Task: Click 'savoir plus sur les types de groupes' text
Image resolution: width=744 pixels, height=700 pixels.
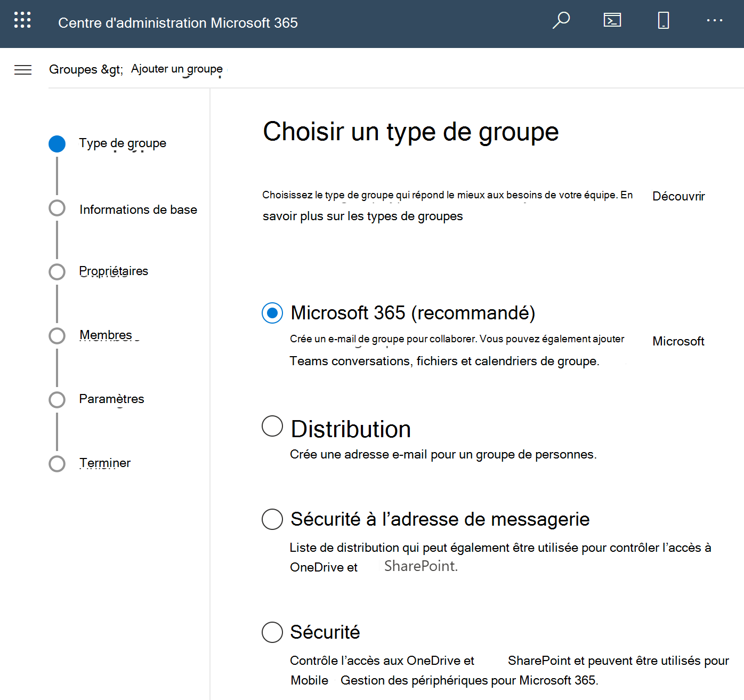Action: pyautogui.click(x=362, y=216)
